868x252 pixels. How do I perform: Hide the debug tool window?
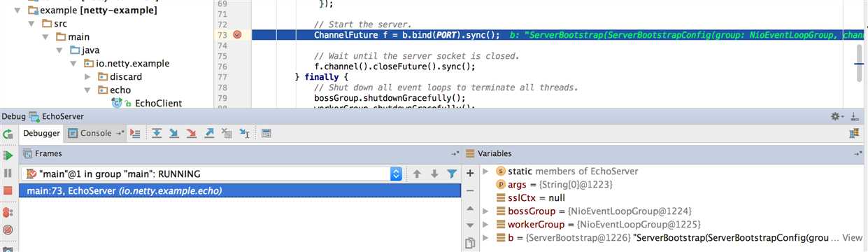(x=855, y=116)
